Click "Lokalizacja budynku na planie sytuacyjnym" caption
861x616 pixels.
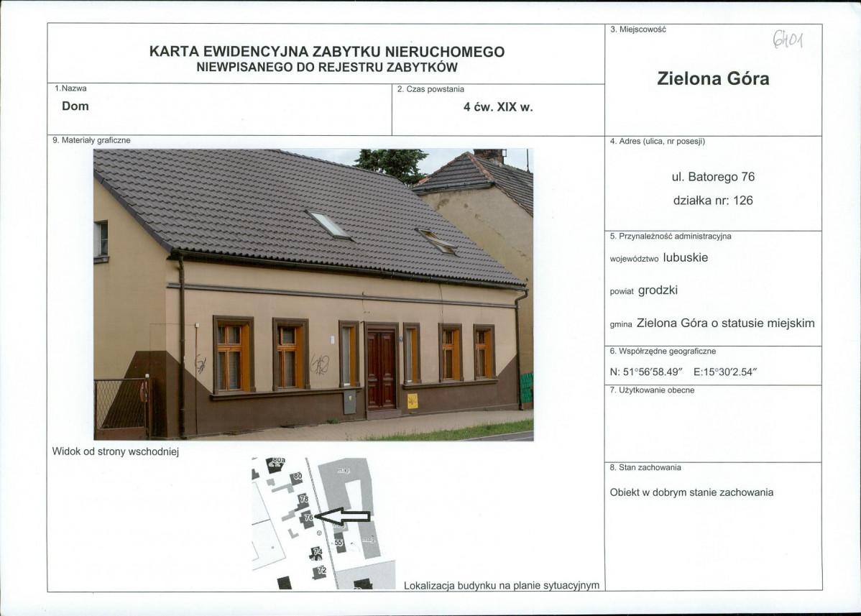502,585
